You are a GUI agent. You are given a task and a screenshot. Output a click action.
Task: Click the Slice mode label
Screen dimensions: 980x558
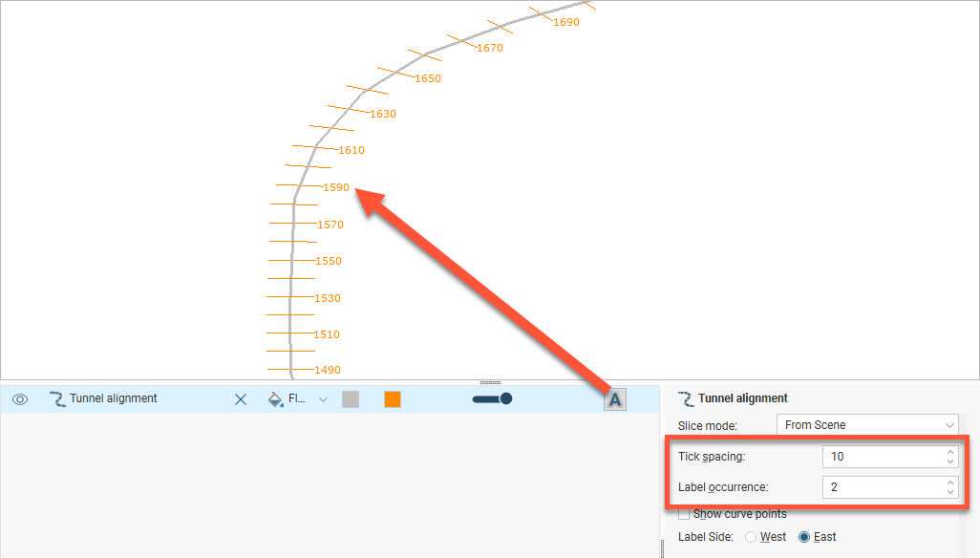click(708, 426)
